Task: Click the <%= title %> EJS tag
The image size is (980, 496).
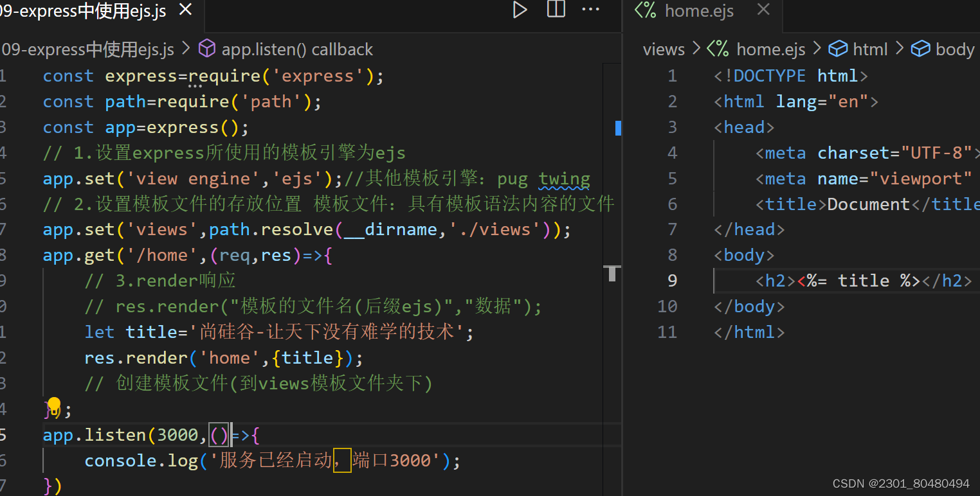Action: (x=858, y=281)
